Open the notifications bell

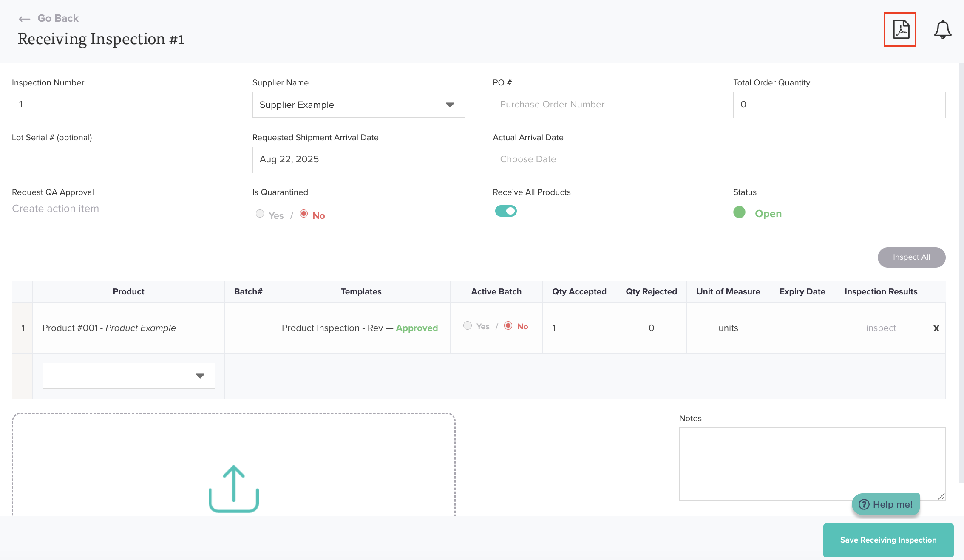pos(942,30)
